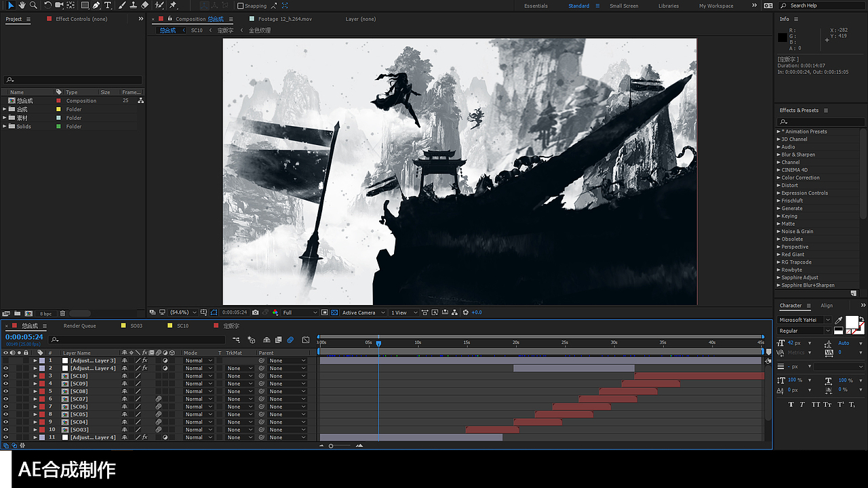Select the Hand tool
Viewport: 868px width, 488px height.
pyautogui.click(x=22, y=5)
